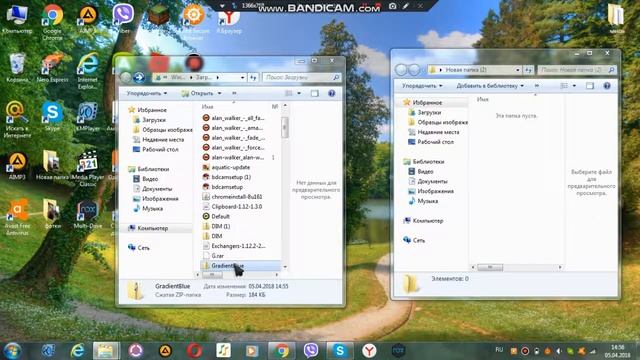Select the Компьютер desktop icon

point(17,20)
